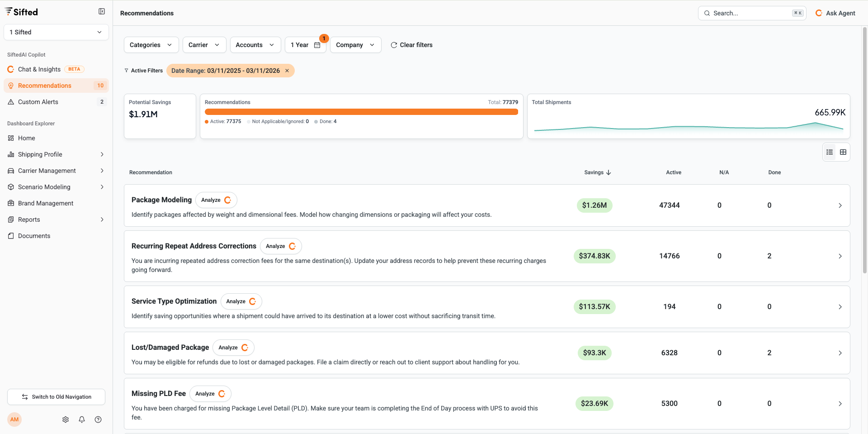Open the 1 Year date picker
This screenshot has height=434, width=868.
[x=305, y=45]
